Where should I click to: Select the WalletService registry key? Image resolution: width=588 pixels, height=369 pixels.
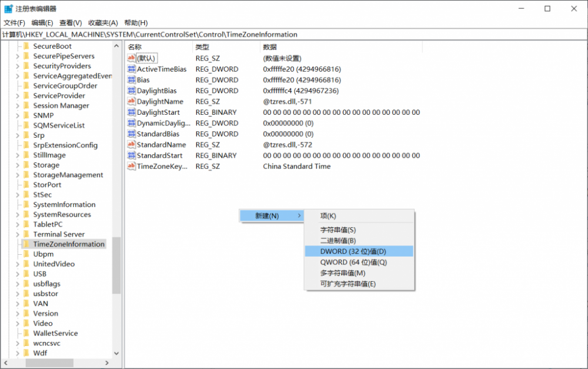(x=55, y=333)
